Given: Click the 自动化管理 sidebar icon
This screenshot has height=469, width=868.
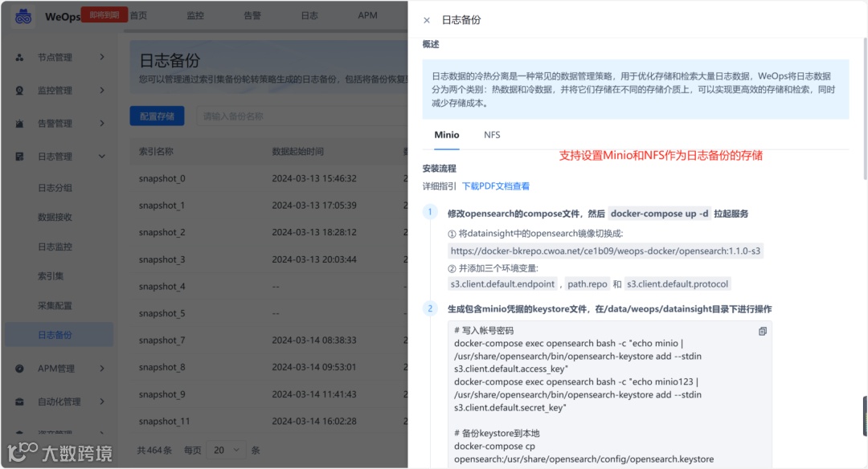Looking at the screenshot, I should pyautogui.click(x=19, y=402).
